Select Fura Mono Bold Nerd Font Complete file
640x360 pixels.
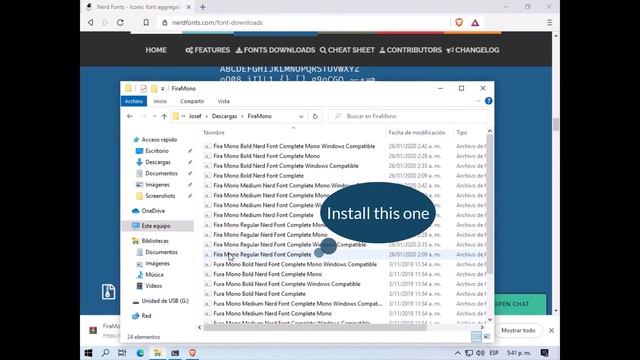259,293
